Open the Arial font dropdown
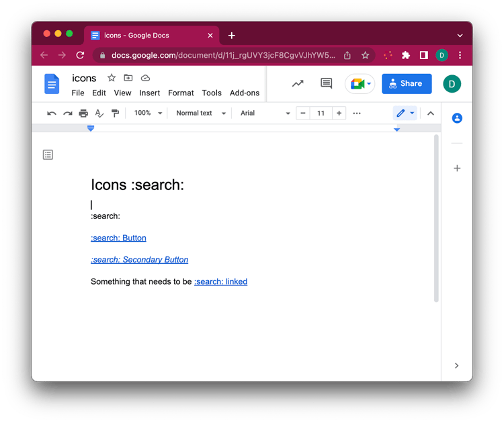The height and width of the screenshot is (423, 504). (265, 113)
